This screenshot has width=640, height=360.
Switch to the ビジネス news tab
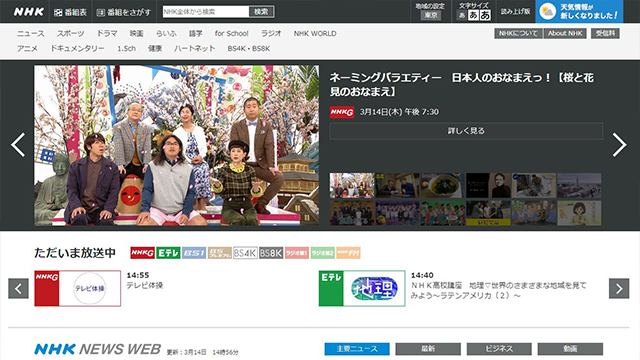coord(499,349)
